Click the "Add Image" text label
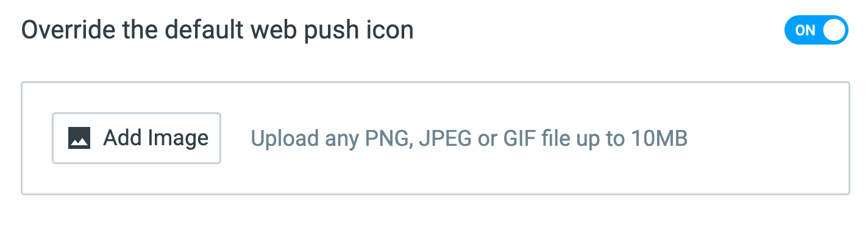868x227 pixels. [156, 138]
